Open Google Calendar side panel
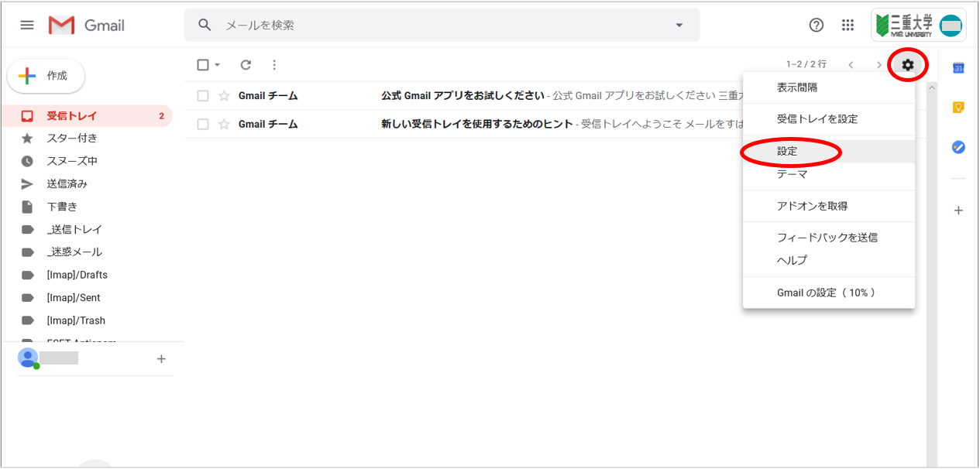This screenshot has width=980, height=469. [x=958, y=68]
